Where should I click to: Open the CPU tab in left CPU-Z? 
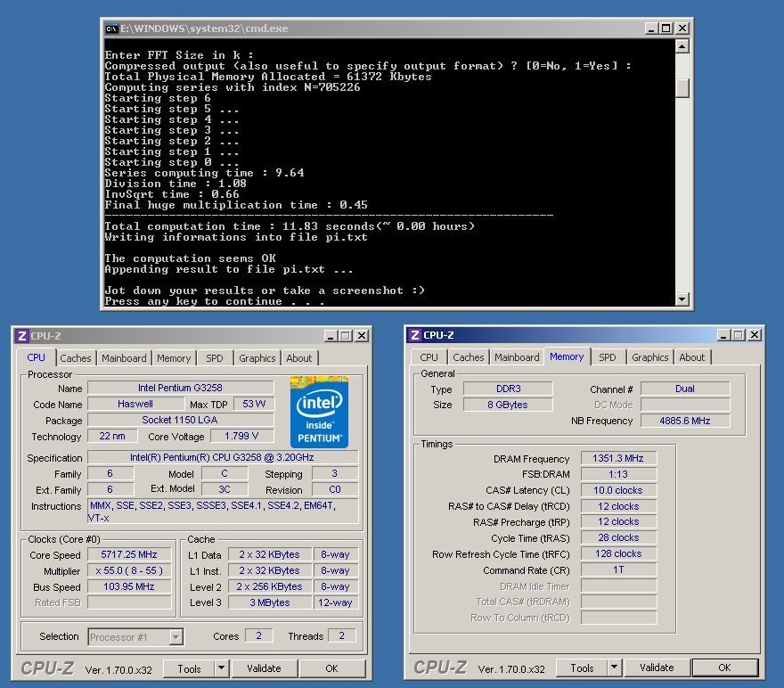[36, 357]
